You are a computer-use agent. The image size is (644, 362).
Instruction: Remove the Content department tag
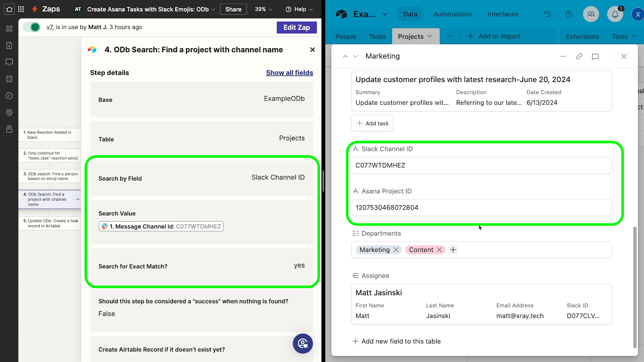click(440, 250)
